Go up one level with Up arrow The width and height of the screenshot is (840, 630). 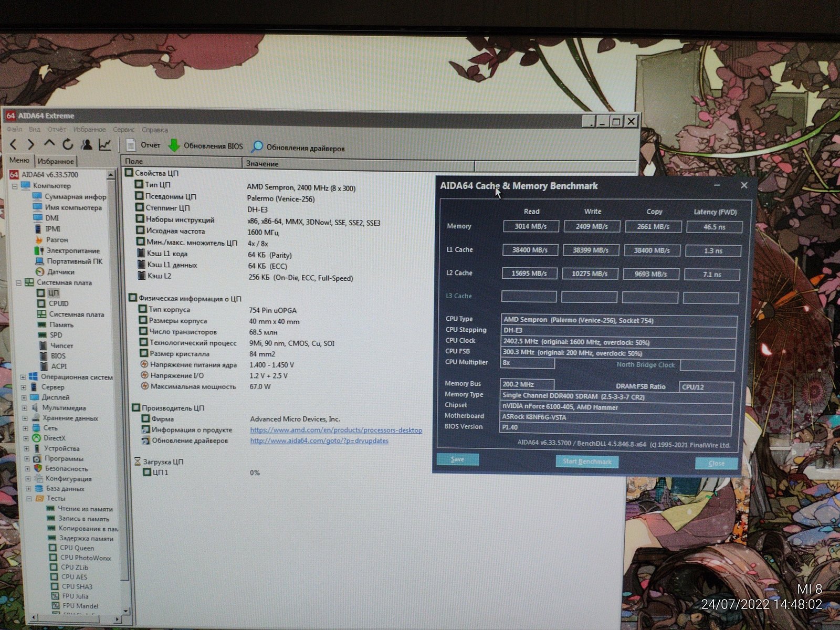coord(49,143)
